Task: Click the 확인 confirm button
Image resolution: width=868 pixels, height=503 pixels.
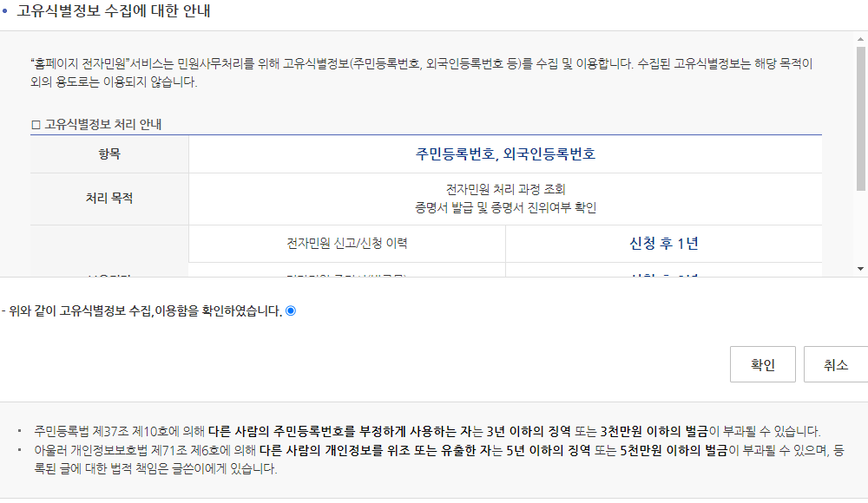Action: pos(762,364)
